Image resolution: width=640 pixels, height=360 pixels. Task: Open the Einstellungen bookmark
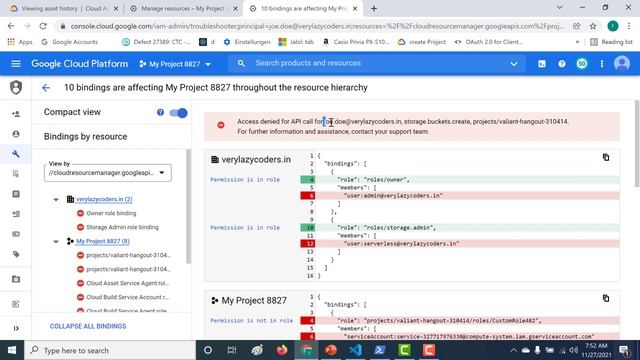click(x=247, y=42)
